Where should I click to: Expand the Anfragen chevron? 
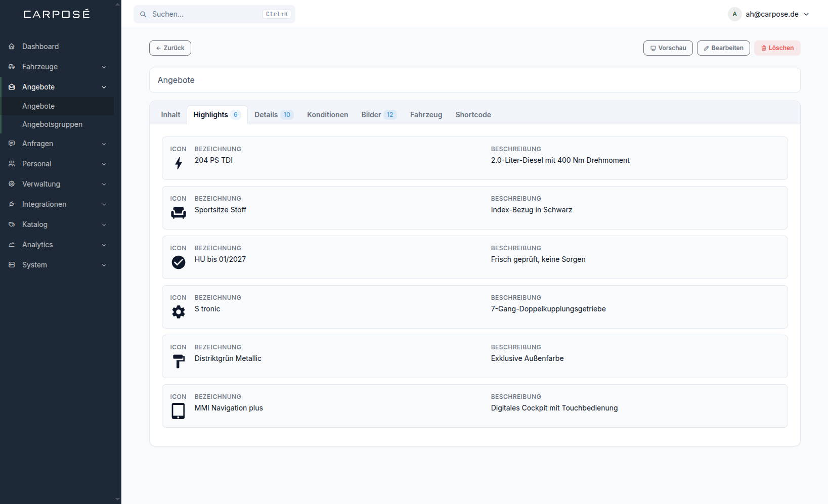[104, 144]
